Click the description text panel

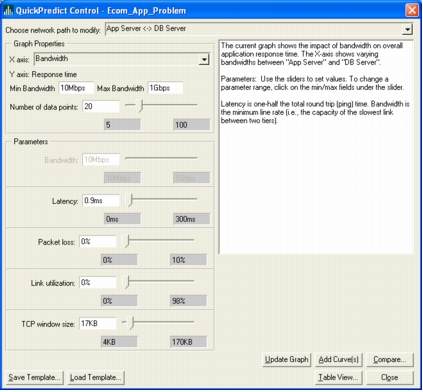316,147
